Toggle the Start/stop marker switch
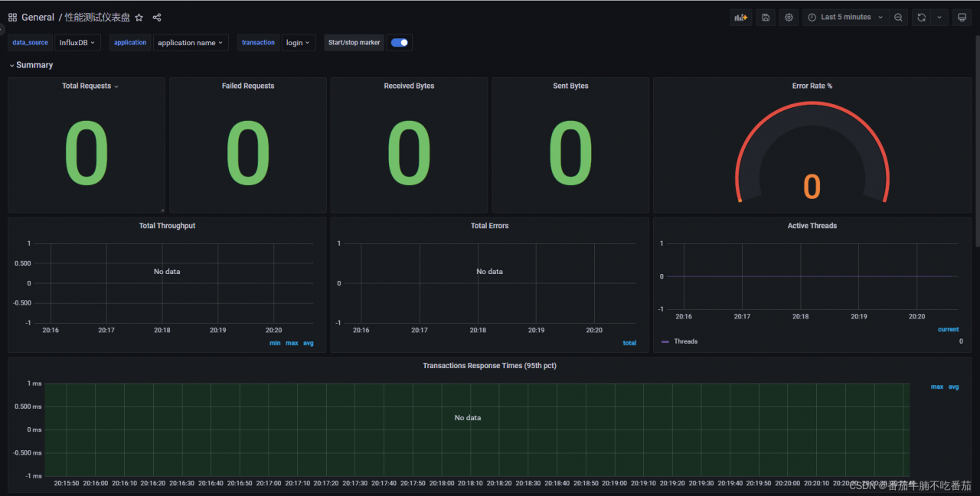 pos(399,43)
